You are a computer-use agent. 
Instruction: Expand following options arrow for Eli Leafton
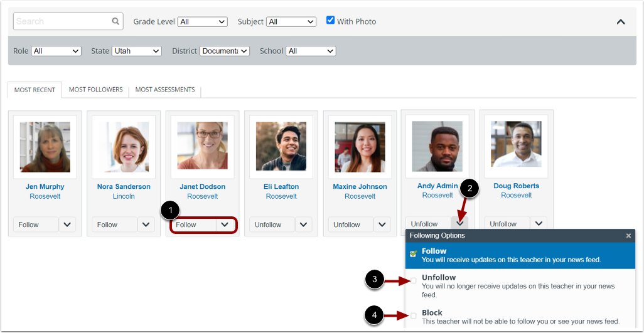tap(304, 225)
